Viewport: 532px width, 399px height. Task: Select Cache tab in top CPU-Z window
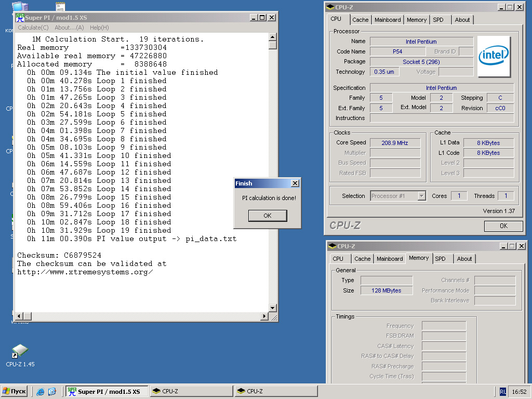click(361, 20)
